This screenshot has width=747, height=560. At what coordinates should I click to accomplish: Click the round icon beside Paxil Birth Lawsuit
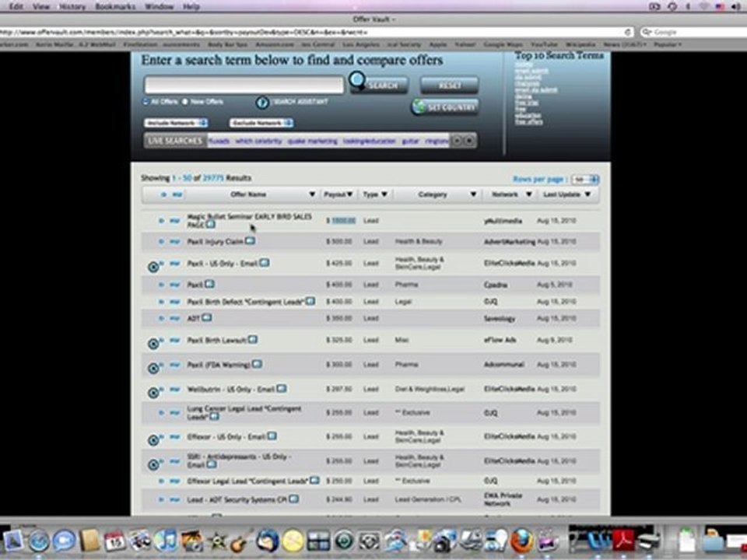point(153,344)
